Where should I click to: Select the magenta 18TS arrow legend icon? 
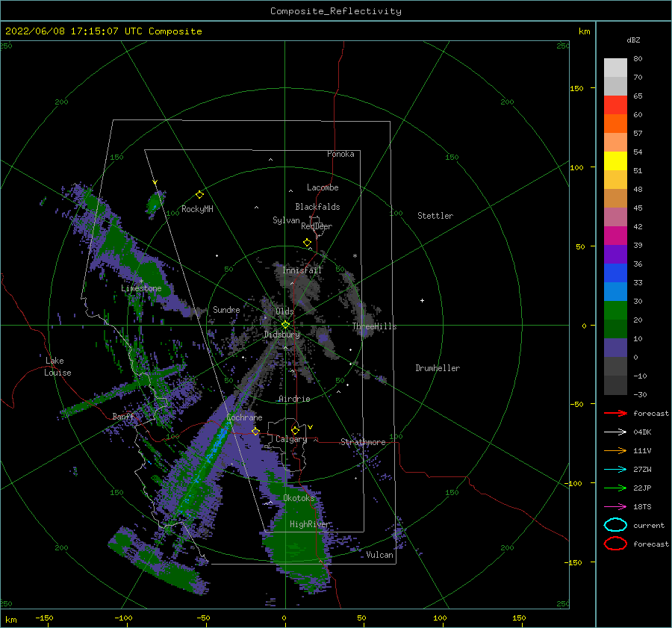615,507
